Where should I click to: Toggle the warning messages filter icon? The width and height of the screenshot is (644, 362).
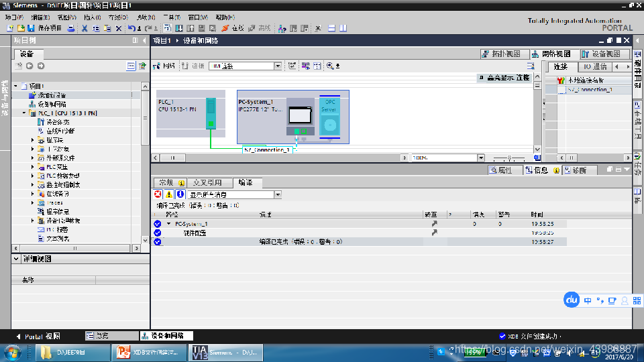coord(169,194)
